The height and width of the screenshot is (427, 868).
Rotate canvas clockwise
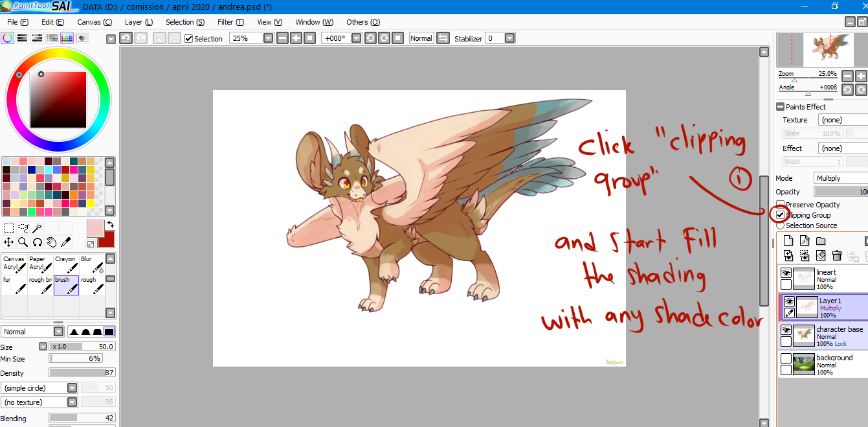tap(384, 38)
